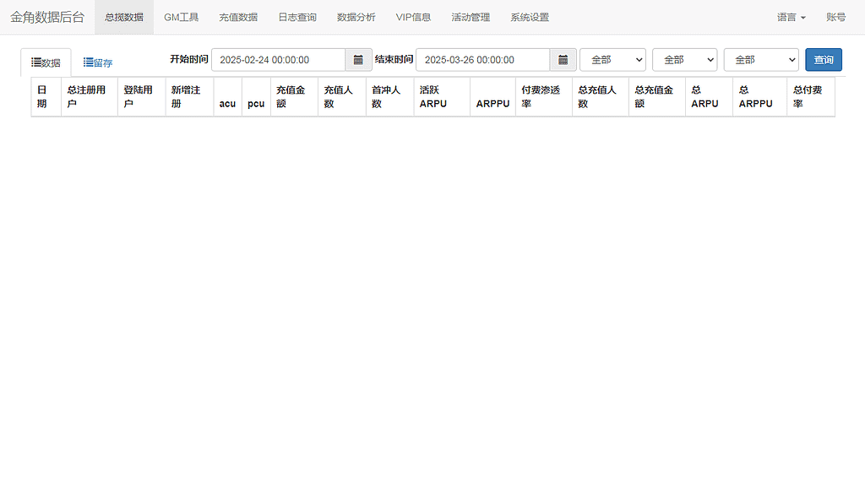Go to 活动管理 page
This screenshot has width=865, height=504.
(x=471, y=17)
